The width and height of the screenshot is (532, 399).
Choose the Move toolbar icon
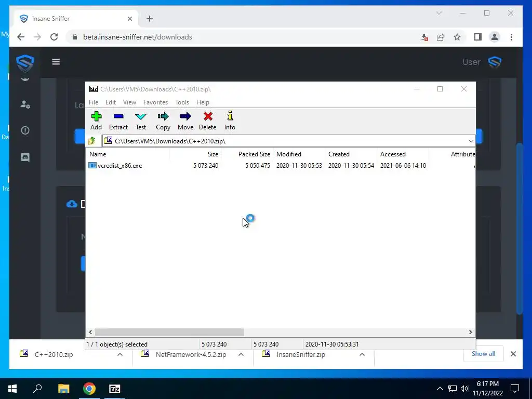(x=185, y=116)
